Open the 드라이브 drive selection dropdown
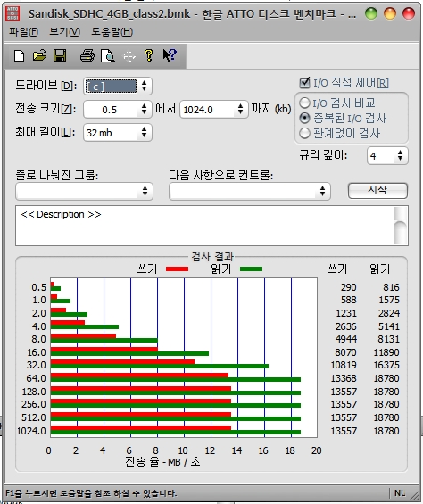Viewport: 423px width, 504px height. pos(118,86)
